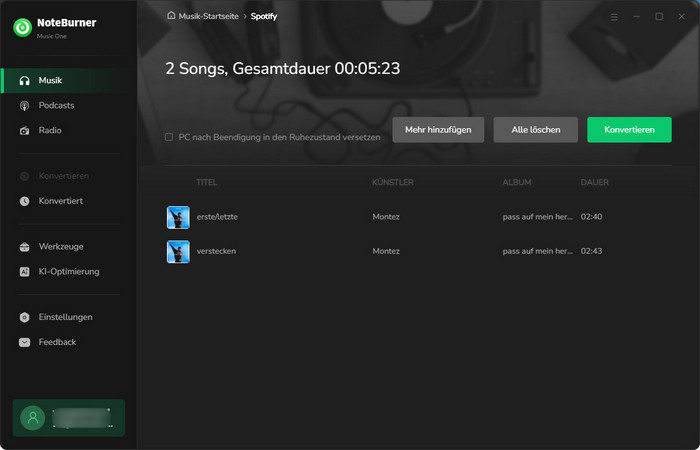This screenshot has width=700, height=450.
Task: Click artist Montez in erste/letzte row
Action: pos(386,217)
